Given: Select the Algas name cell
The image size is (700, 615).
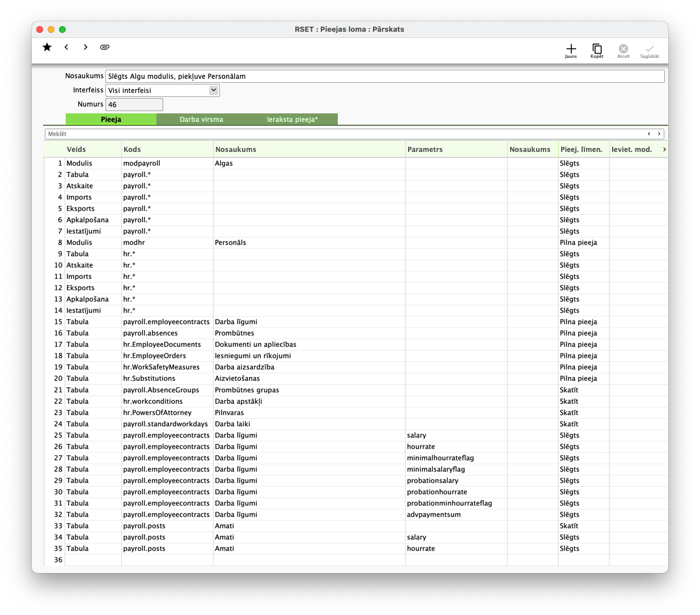Looking at the screenshot, I should (x=309, y=163).
